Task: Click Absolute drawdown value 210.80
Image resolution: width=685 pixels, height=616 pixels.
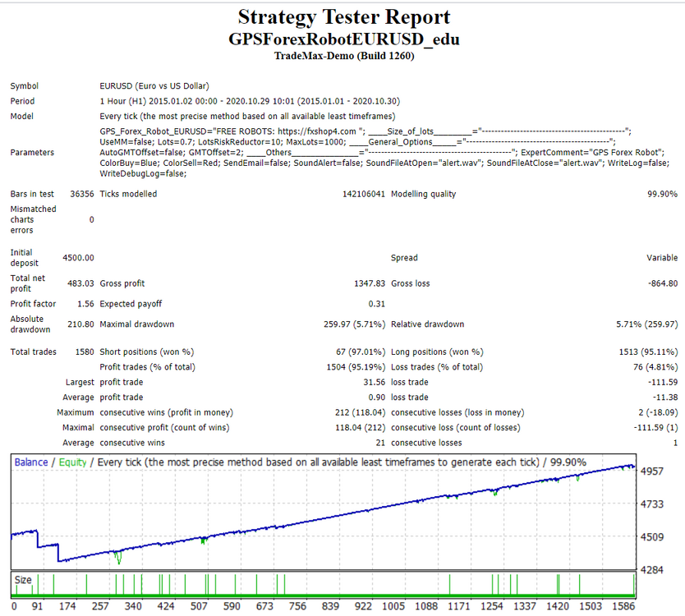Action: pyautogui.click(x=80, y=324)
